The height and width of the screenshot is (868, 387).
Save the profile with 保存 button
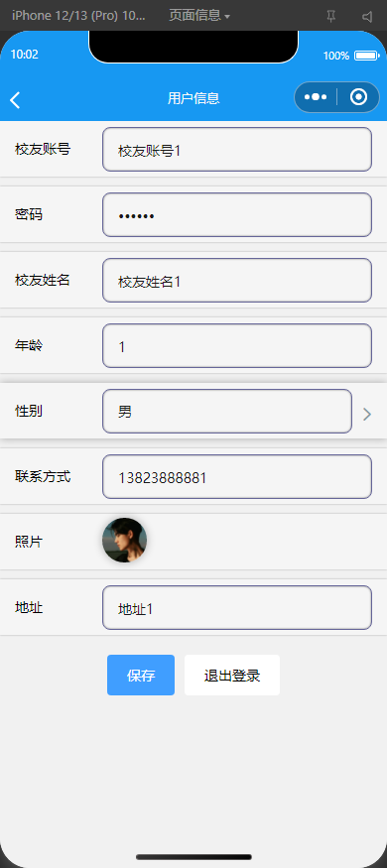point(141,675)
